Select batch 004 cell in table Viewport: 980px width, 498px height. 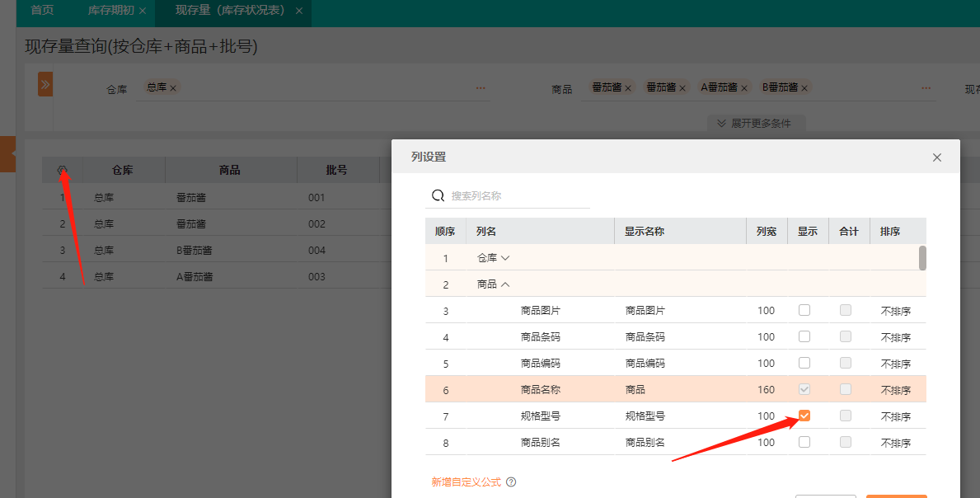point(317,250)
